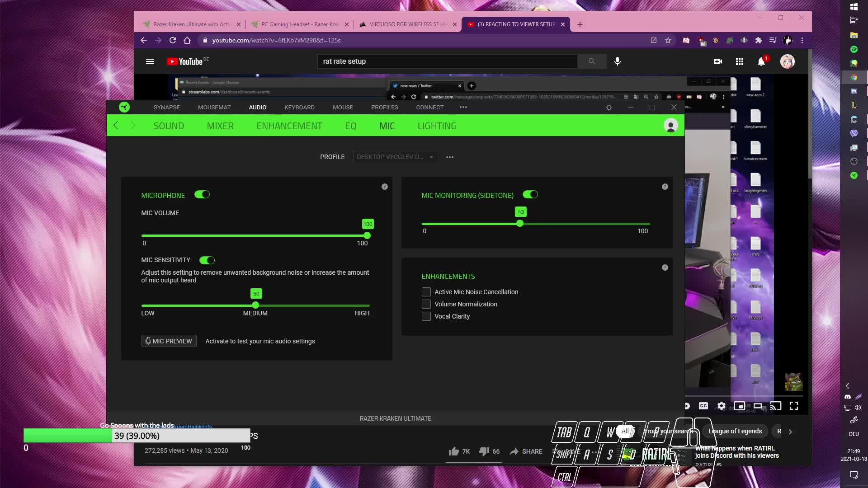
Task: Select League of Legends filter chip
Action: click(x=735, y=432)
